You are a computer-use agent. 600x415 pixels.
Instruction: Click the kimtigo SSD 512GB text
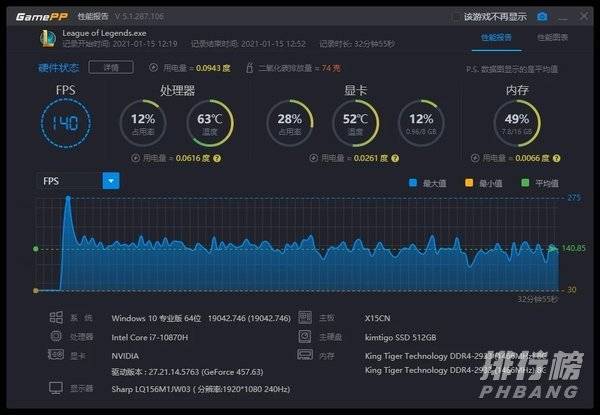[401, 337]
